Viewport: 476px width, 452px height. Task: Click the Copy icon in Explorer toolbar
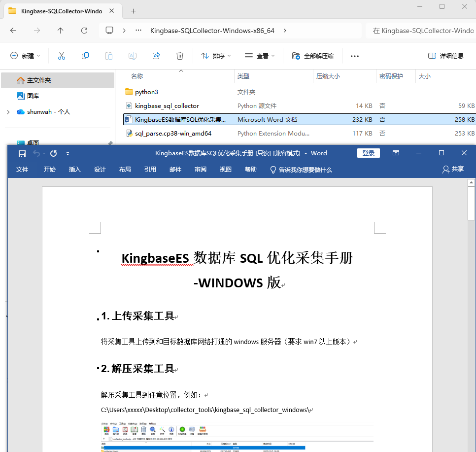tap(85, 56)
